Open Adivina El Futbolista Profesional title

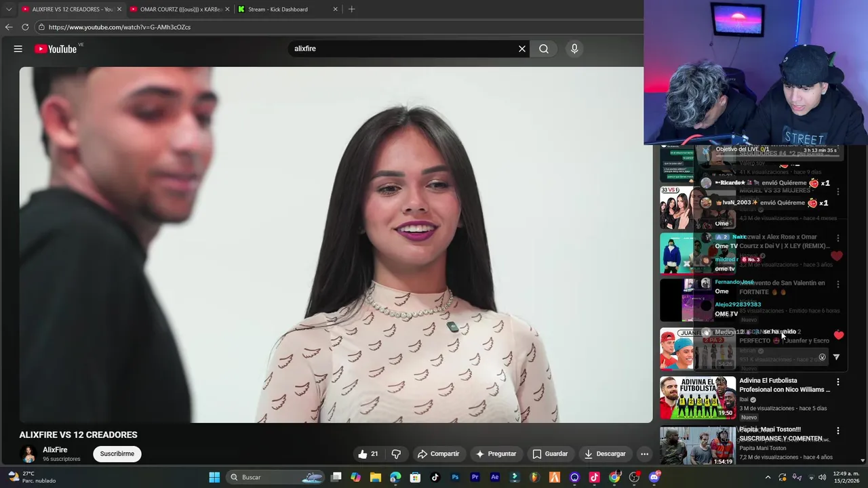pos(785,385)
